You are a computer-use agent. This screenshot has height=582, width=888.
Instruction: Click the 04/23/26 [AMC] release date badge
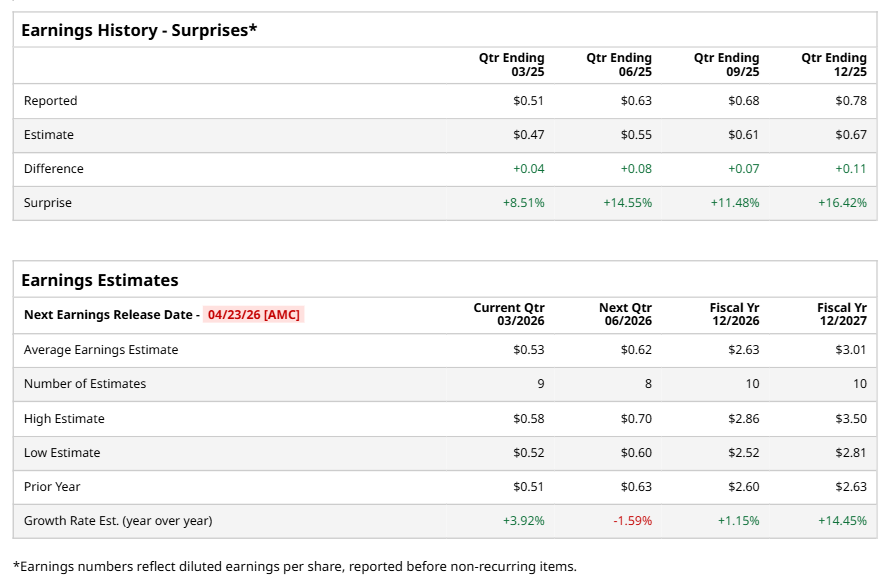tap(254, 314)
